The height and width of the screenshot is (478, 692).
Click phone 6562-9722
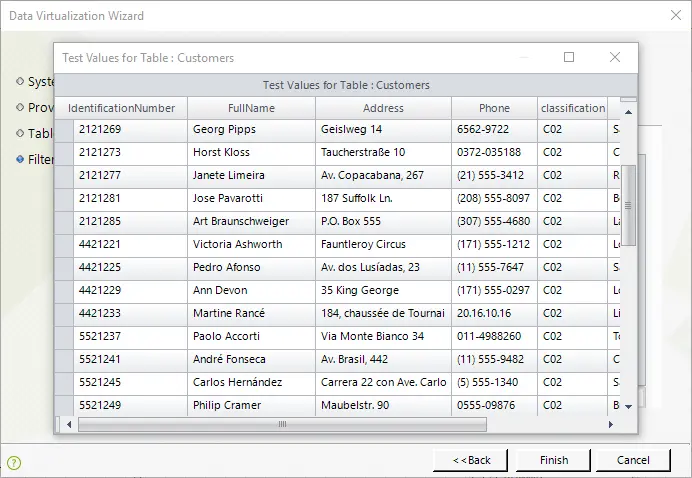(x=494, y=131)
